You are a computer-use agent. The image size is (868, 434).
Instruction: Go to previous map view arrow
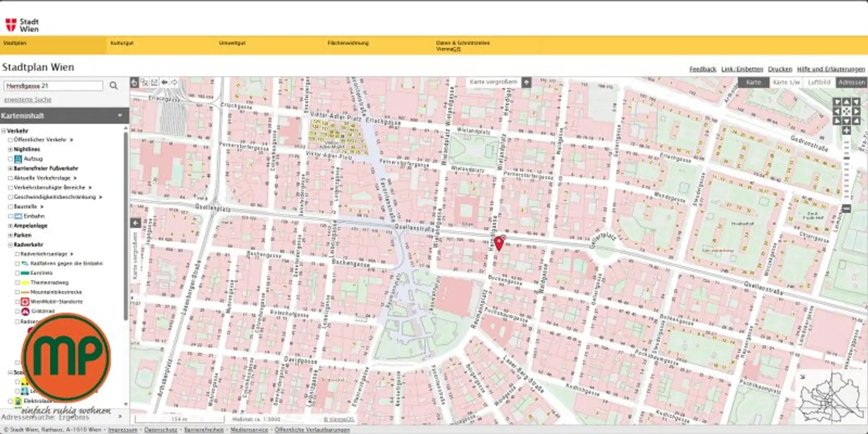pos(164,82)
